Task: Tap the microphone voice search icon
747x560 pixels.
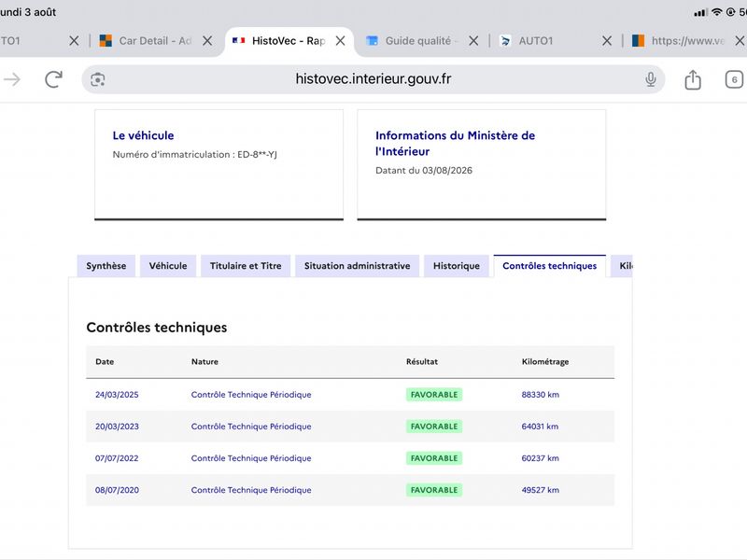Action: [x=651, y=79]
